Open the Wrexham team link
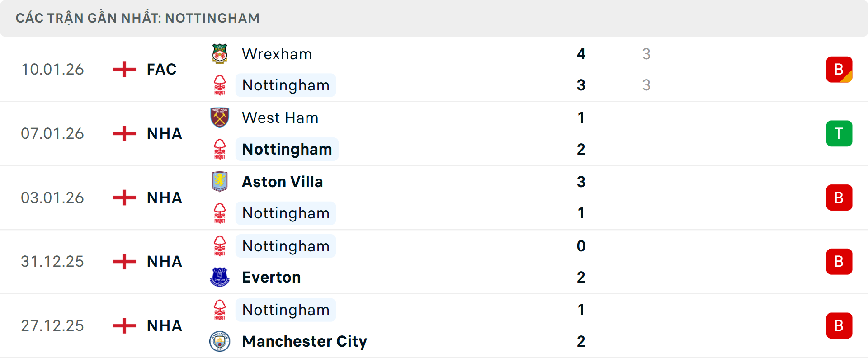Screen dimensions: 868x358 277,54
